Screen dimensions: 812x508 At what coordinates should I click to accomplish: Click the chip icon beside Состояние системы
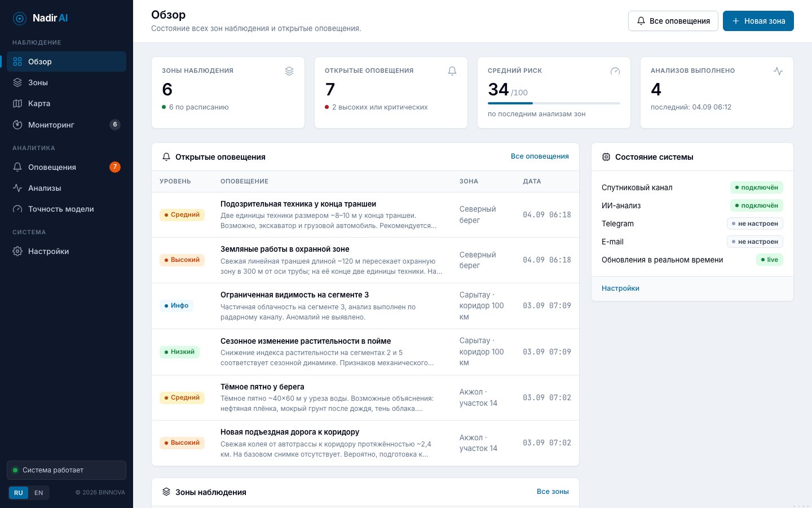(x=606, y=157)
